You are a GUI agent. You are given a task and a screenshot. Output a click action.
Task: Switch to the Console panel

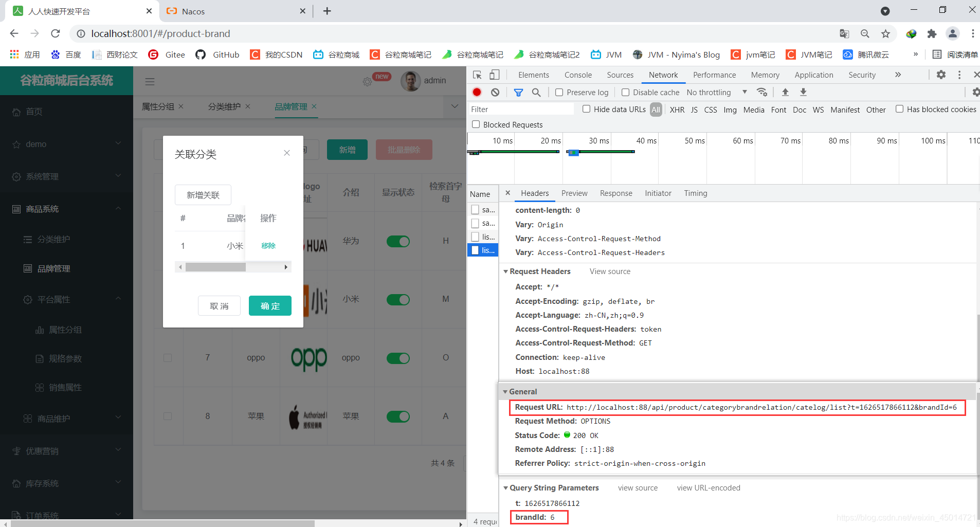tap(578, 75)
